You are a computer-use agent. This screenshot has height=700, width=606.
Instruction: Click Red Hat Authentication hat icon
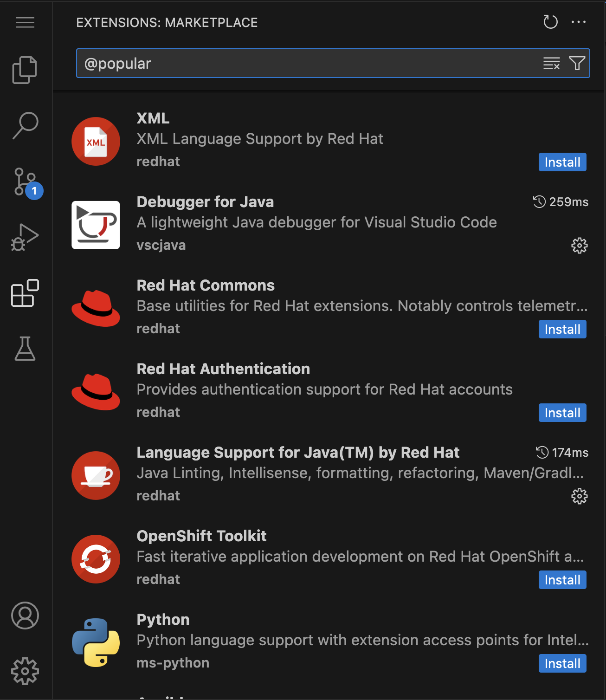(x=96, y=392)
